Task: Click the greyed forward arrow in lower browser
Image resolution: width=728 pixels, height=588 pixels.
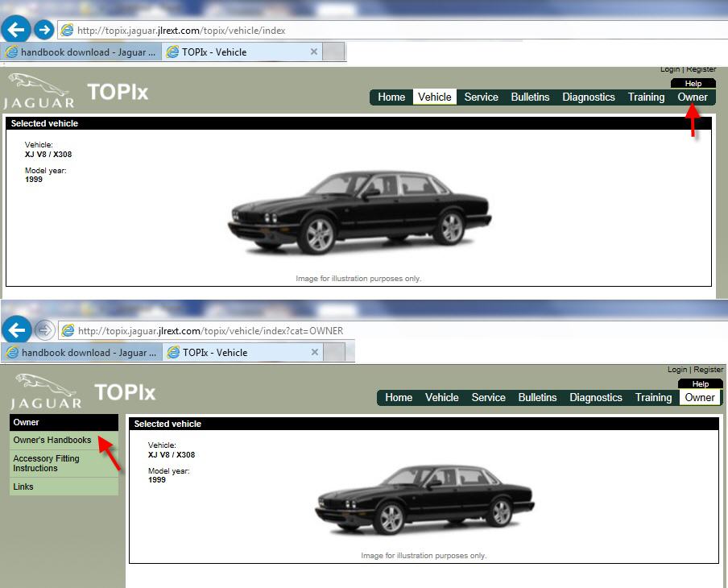Action: [x=45, y=330]
